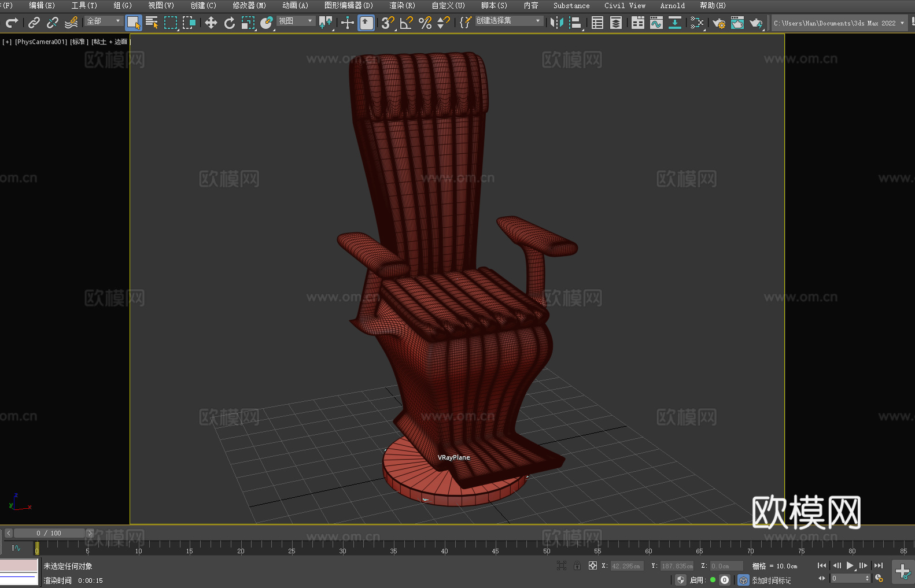915x588 pixels.
Task: Click the Mirror tool icon
Action: click(x=557, y=23)
